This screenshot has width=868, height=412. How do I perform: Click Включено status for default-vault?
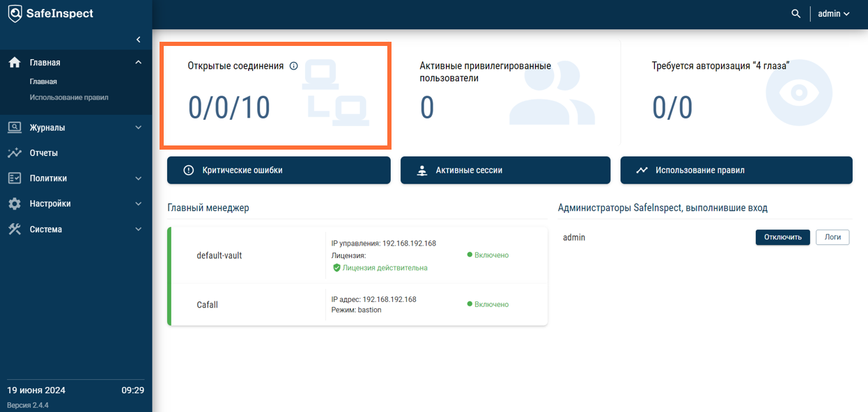click(488, 255)
